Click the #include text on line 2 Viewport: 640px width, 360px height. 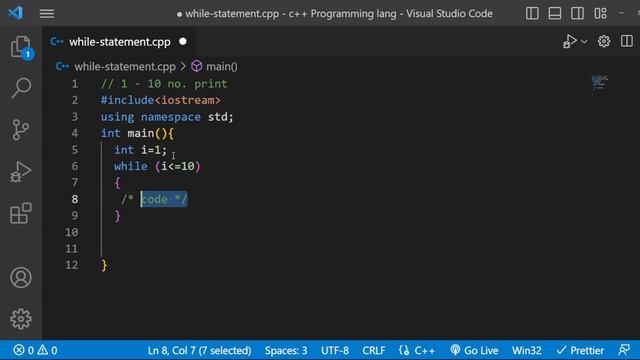click(127, 100)
